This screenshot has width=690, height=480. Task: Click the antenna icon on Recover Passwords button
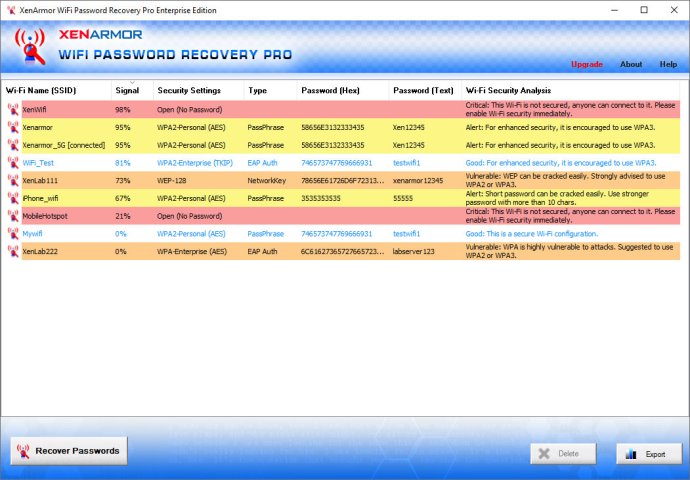(x=23, y=451)
